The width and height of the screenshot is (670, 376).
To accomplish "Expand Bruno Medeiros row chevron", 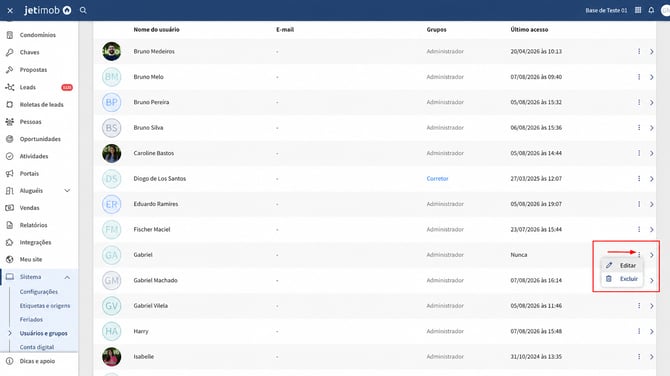I will pyautogui.click(x=652, y=52).
